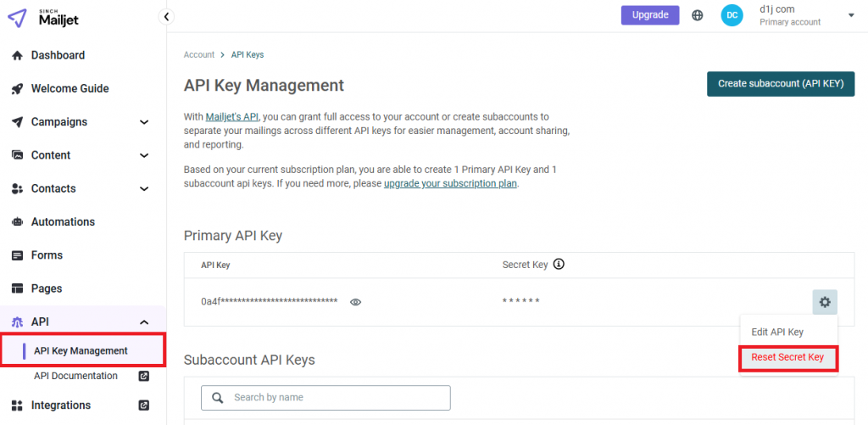Screen dimensions: 868x425
Task: Click Create subaccount (API KEY) button
Action: (x=781, y=84)
